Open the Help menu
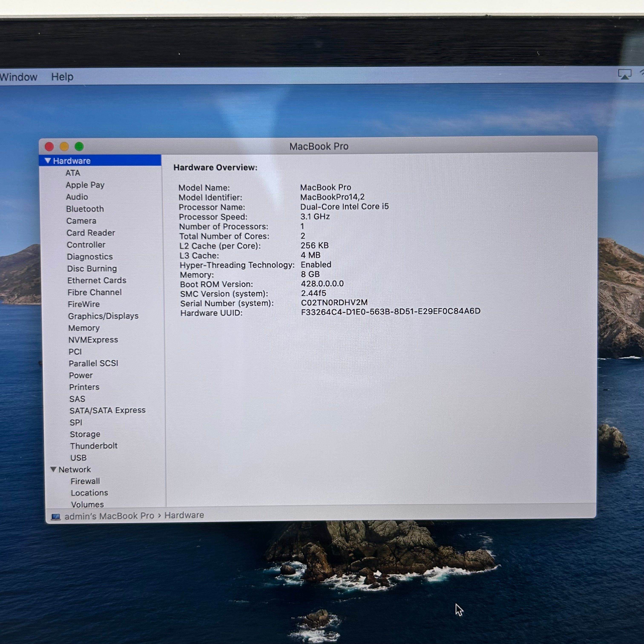 (62, 77)
